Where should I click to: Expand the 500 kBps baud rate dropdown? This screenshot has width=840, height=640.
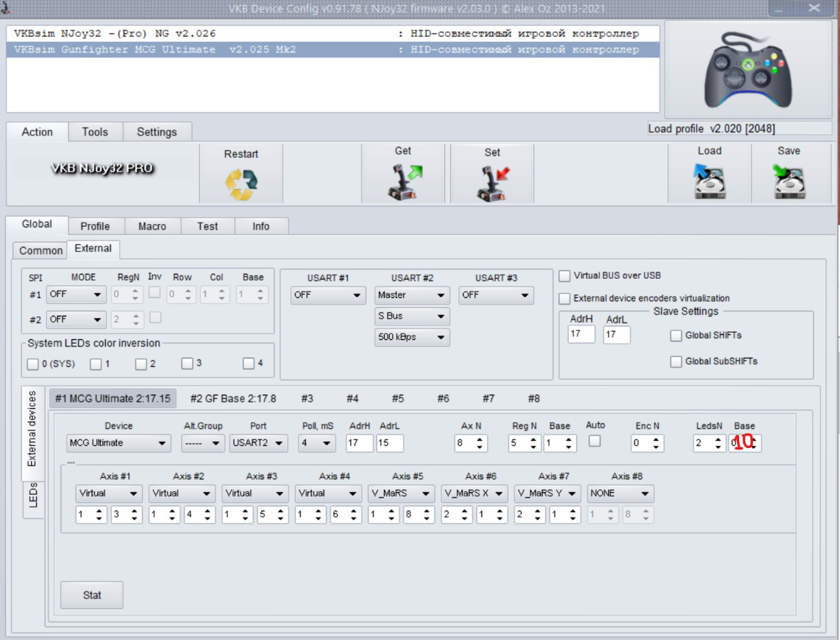(x=412, y=337)
